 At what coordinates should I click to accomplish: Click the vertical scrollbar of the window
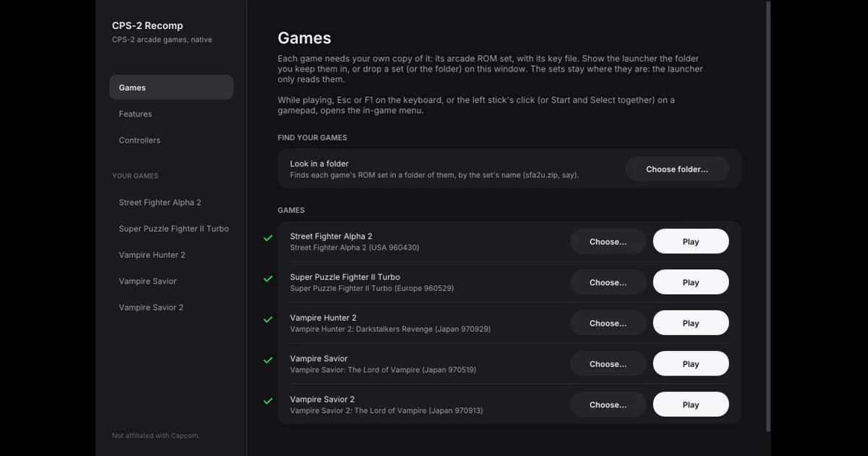(x=767, y=217)
